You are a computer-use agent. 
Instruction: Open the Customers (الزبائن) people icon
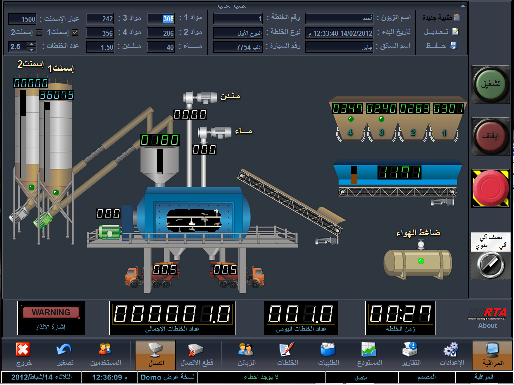coord(246,355)
